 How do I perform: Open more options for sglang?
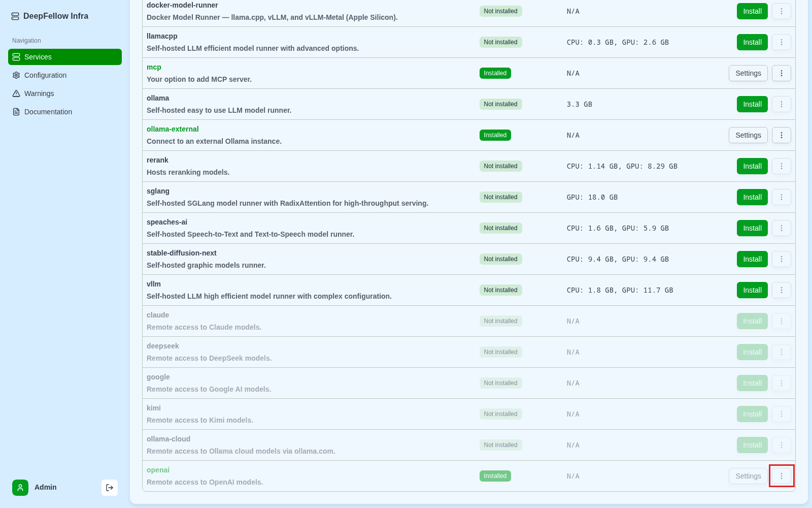click(782, 197)
